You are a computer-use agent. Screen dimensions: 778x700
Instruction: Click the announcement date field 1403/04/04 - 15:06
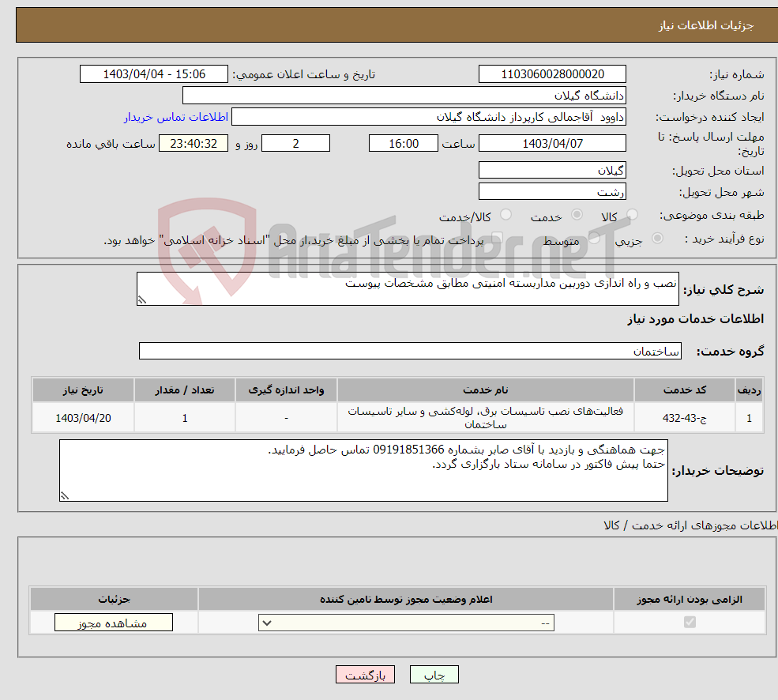(154, 74)
